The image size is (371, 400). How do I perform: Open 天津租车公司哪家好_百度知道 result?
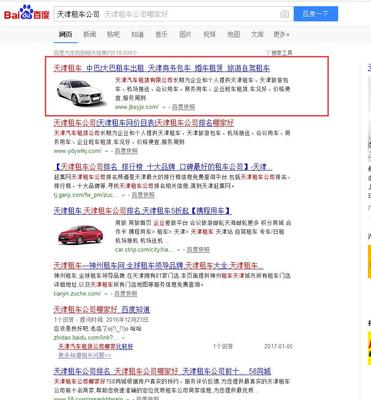102,310
